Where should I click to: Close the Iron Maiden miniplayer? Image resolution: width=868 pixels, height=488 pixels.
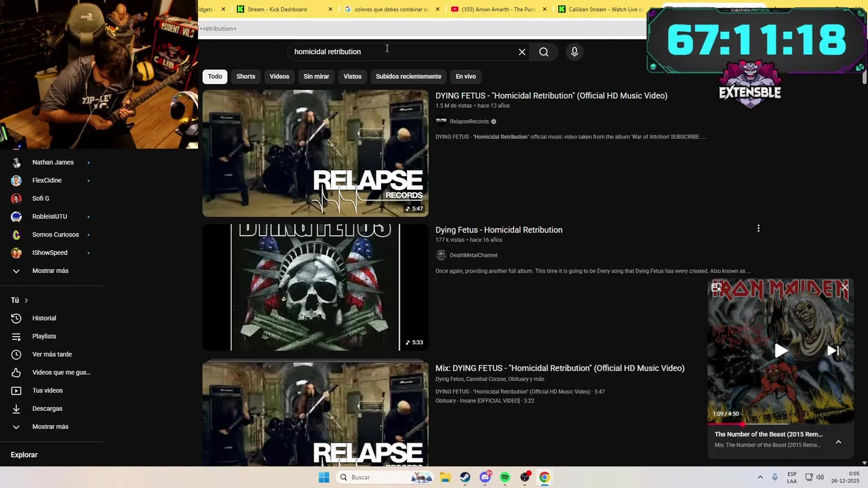pyautogui.click(x=844, y=287)
